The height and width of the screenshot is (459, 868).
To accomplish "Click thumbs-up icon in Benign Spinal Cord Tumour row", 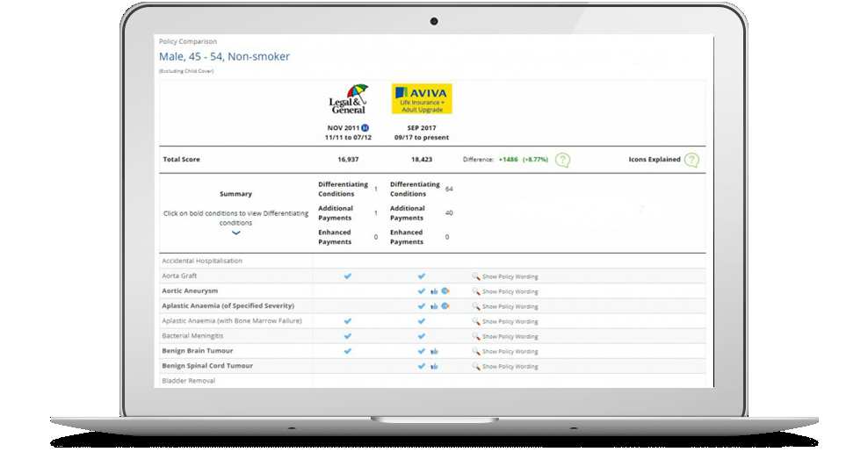I will 434,366.
